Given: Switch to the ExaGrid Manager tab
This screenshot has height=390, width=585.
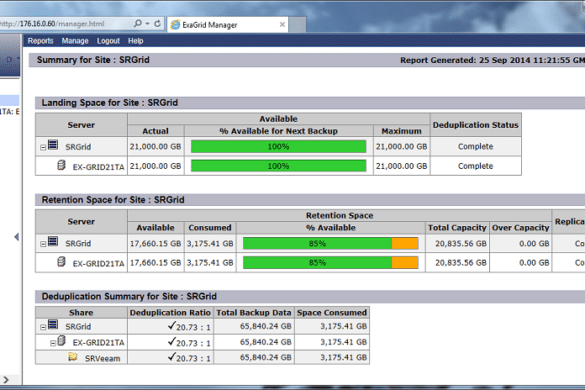Looking at the screenshot, I should pos(227,25).
